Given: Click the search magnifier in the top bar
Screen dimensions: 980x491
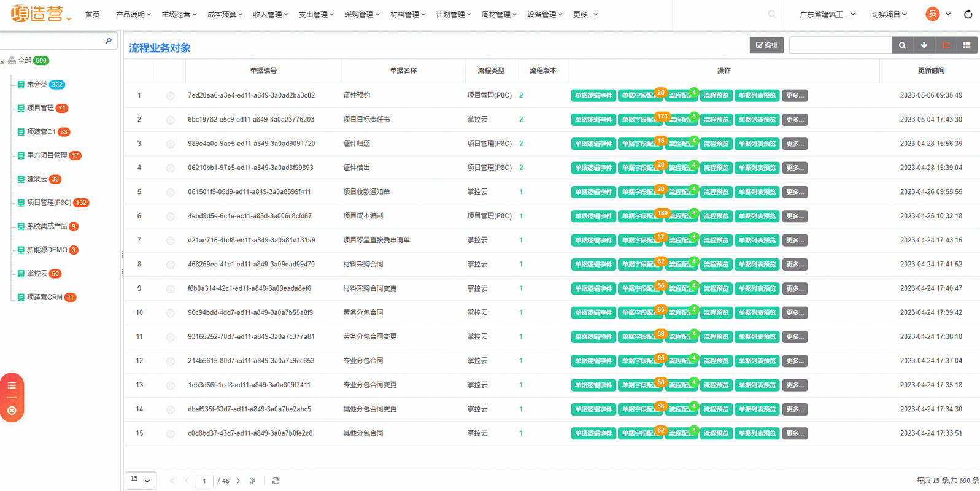Looking at the screenshot, I should 772,14.
